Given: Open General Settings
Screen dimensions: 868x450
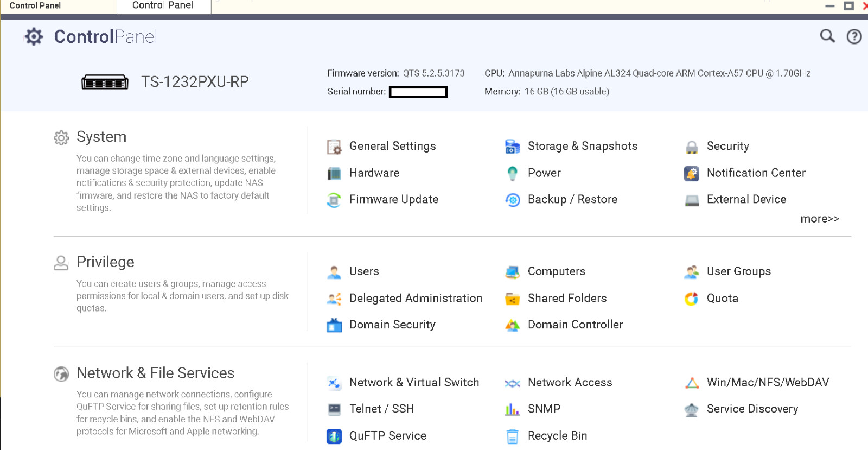Looking at the screenshot, I should click(392, 146).
